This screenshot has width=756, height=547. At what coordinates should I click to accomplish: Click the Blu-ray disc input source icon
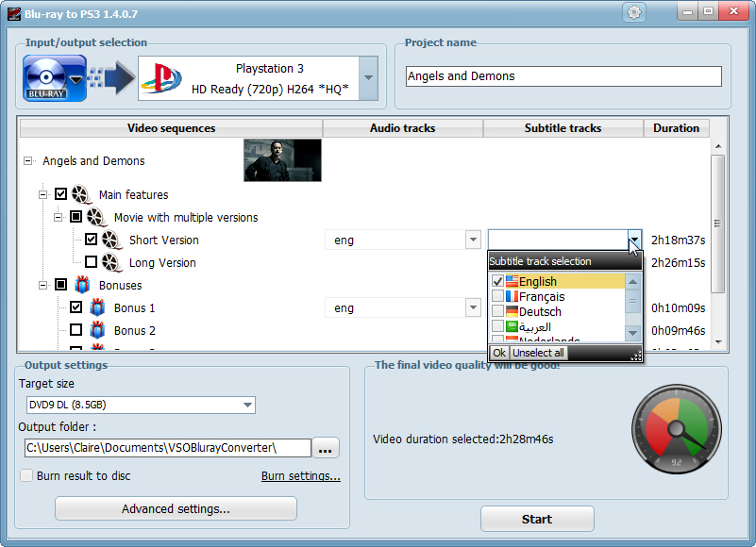point(55,78)
